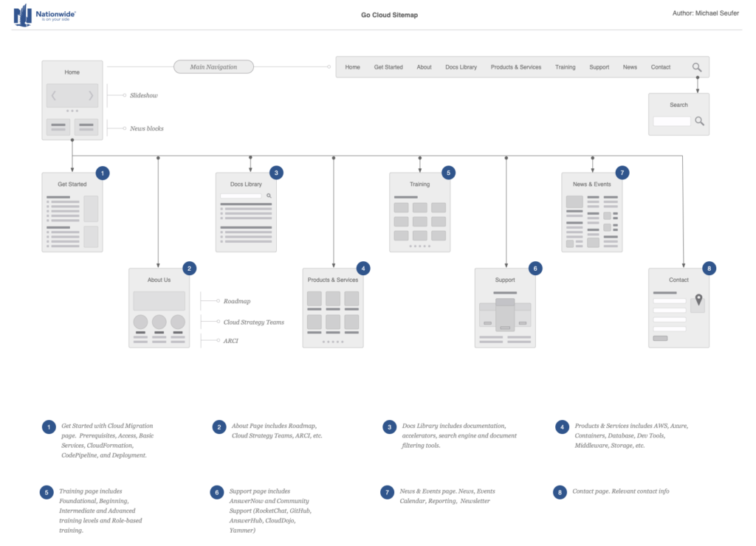The width and height of the screenshot is (756, 546).
Task: Click slideshow left arrow in Home wireframe
Action: 53,96
